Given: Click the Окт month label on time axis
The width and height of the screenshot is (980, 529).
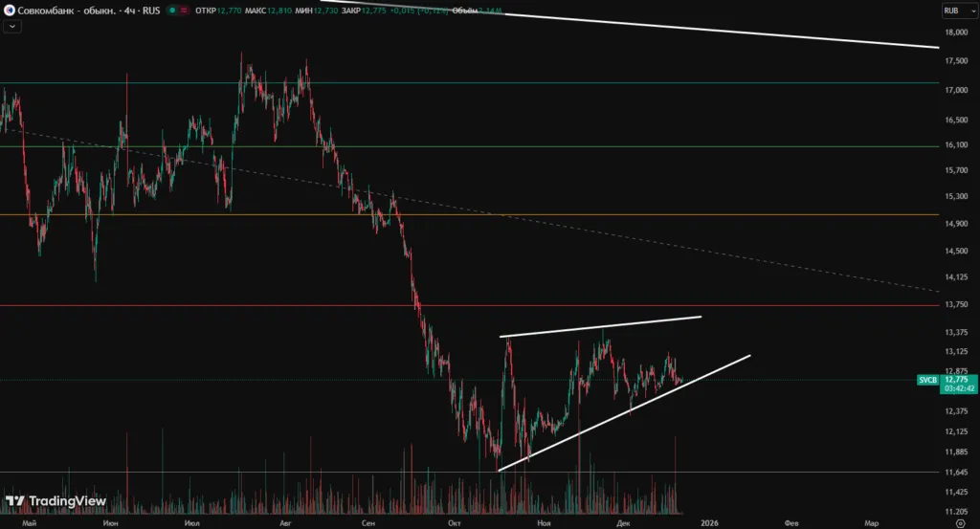Looking at the screenshot, I should tap(455, 523).
